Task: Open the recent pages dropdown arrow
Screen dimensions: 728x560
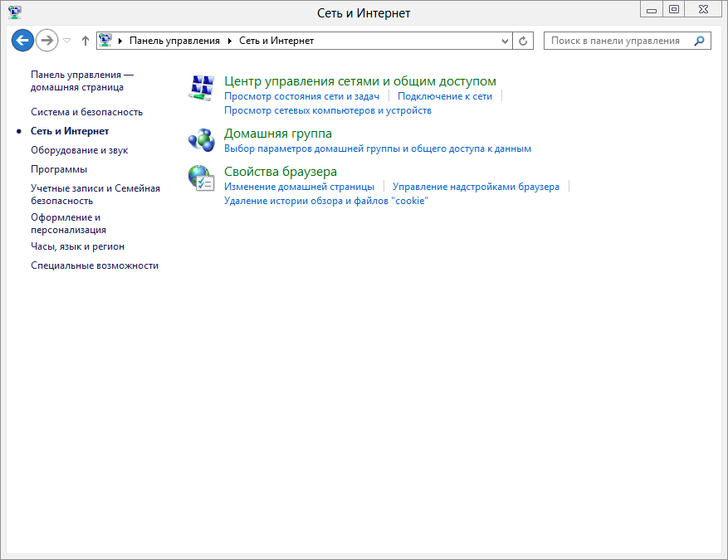Action: coord(67,41)
